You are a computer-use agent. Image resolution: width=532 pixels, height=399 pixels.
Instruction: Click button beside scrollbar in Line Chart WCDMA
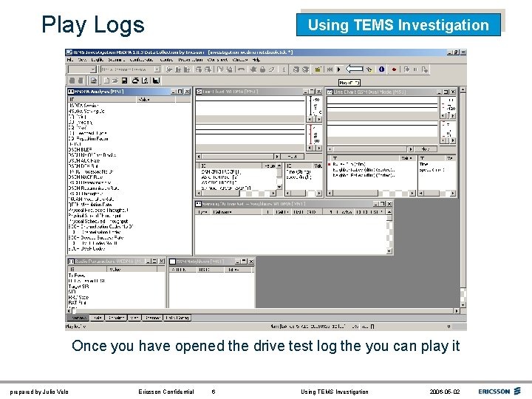(x=292, y=157)
